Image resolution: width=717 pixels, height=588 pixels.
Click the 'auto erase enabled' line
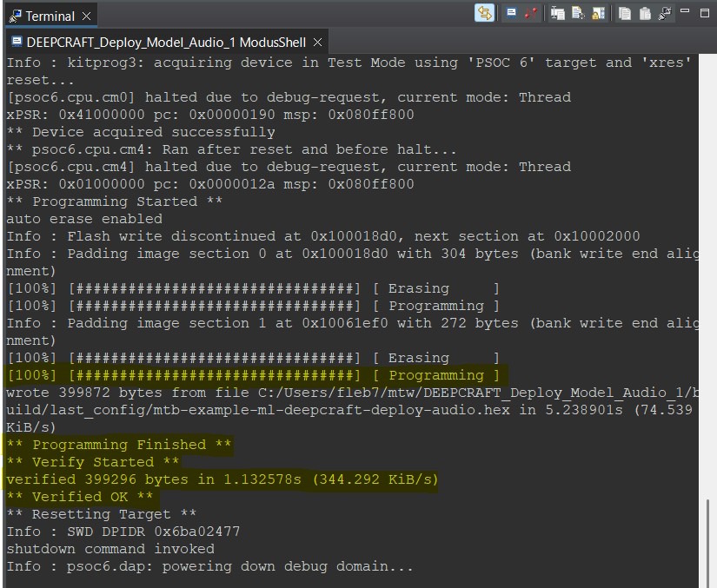(84, 219)
